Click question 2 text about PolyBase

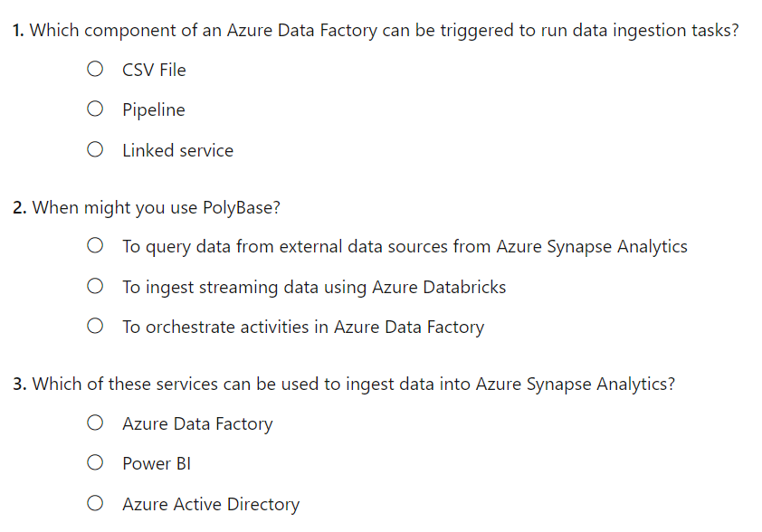147,208
